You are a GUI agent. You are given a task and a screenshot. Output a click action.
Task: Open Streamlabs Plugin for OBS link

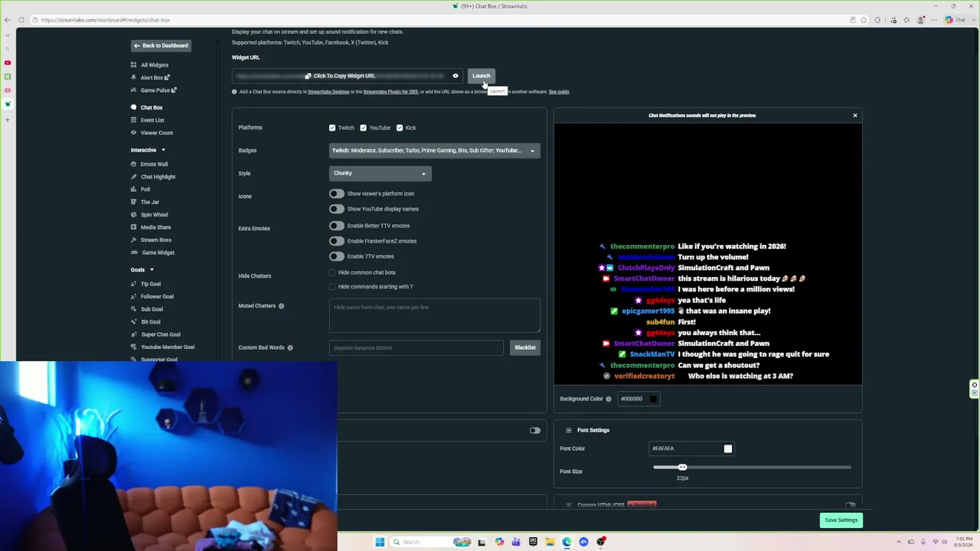coord(390,92)
